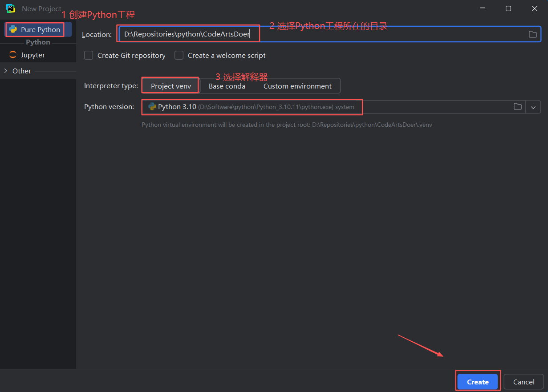The width and height of the screenshot is (548, 392).
Task: Enable Create Git repository checkbox
Action: point(89,55)
